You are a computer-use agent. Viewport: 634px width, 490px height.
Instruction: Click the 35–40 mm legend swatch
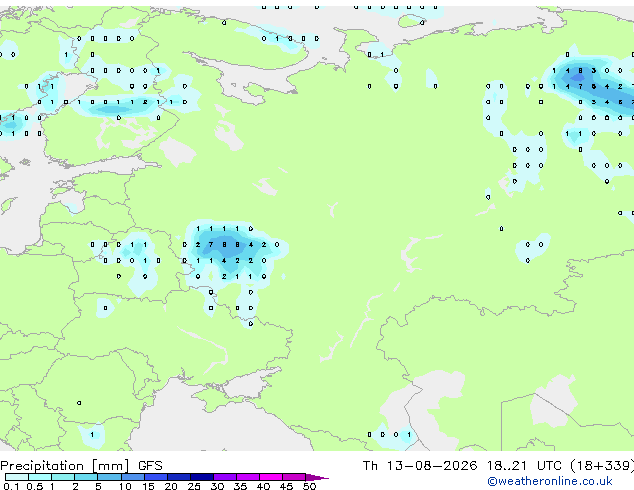[x=247, y=477]
